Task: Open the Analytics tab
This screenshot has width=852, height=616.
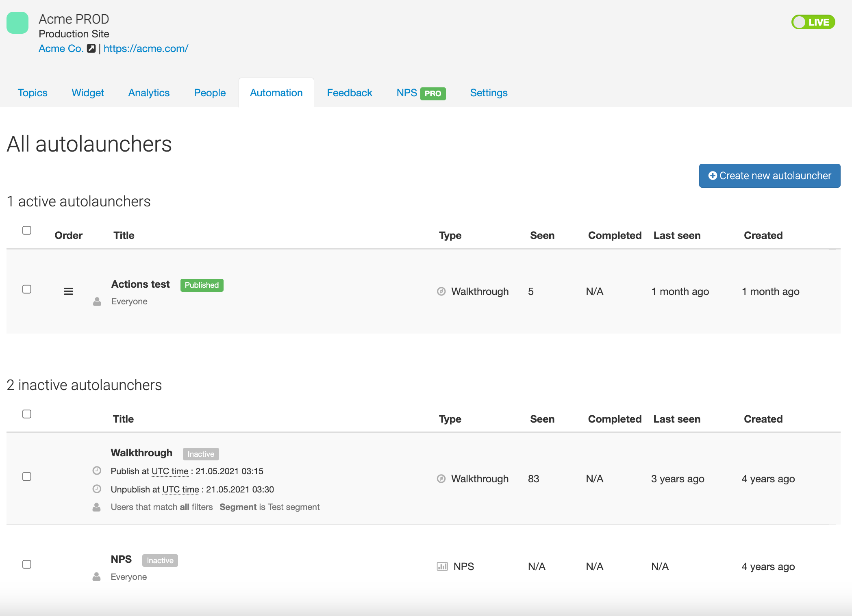Action: tap(149, 93)
